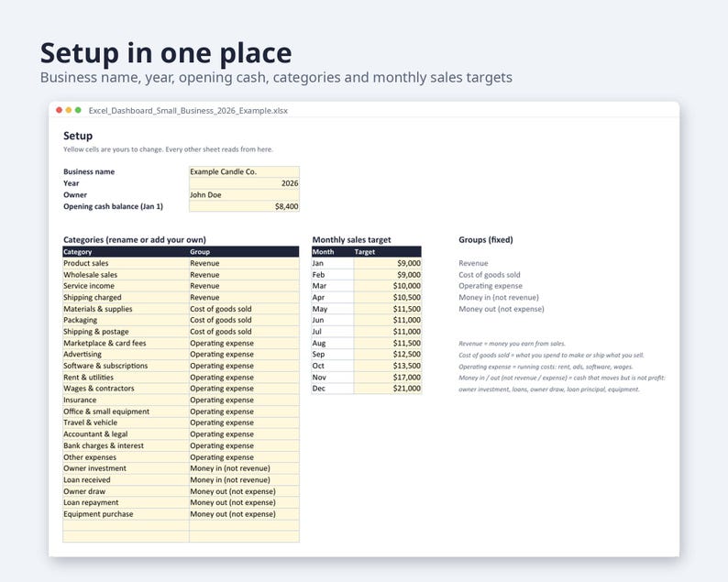
Task: Click the yellow minimize window dot
Action: pyautogui.click(x=69, y=110)
